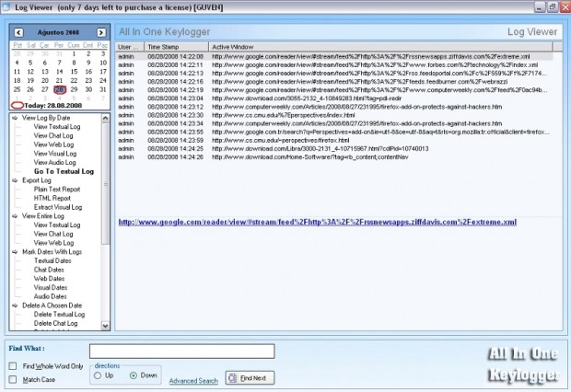Select the log row at 14:22:08

[x=334, y=57]
